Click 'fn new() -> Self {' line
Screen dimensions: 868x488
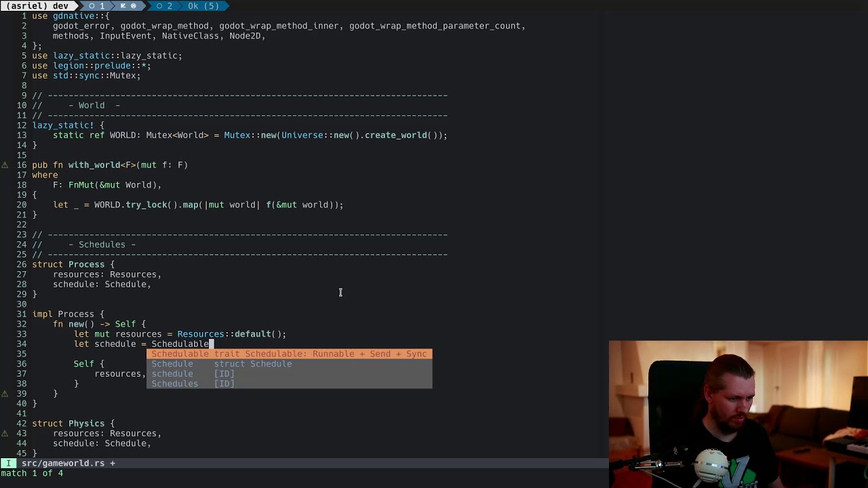99,324
